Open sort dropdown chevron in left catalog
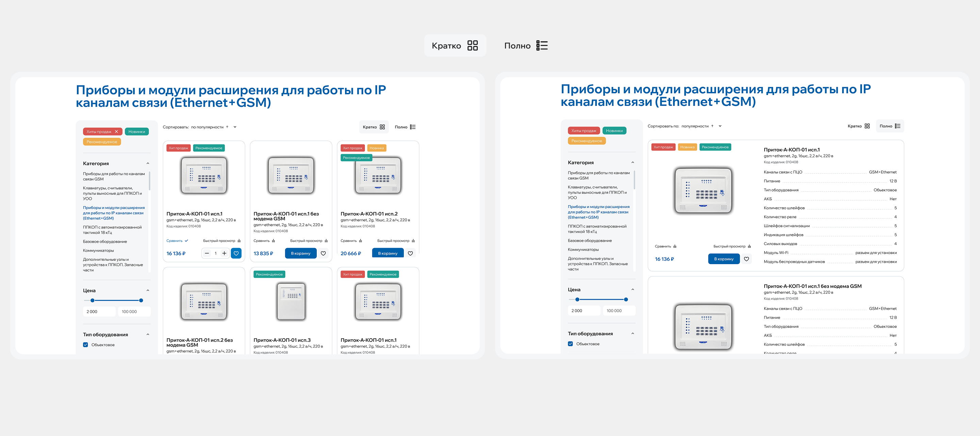This screenshot has width=980, height=436. 235,127
